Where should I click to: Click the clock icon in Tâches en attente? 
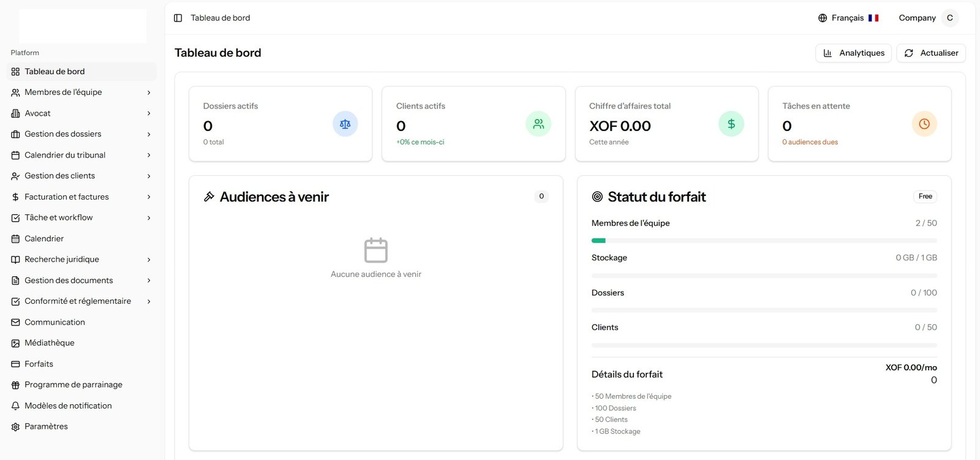924,124
